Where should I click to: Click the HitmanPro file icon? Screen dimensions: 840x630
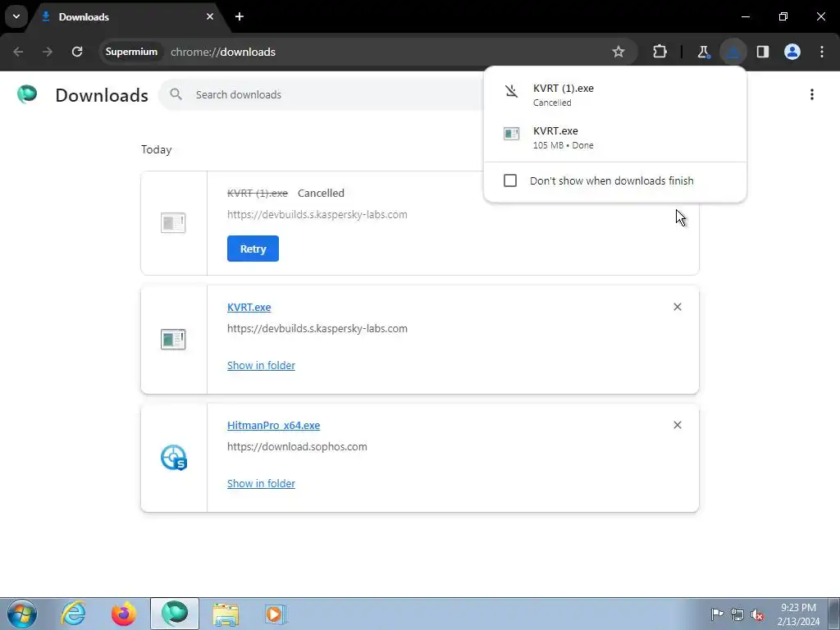pyautogui.click(x=173, y=458)
